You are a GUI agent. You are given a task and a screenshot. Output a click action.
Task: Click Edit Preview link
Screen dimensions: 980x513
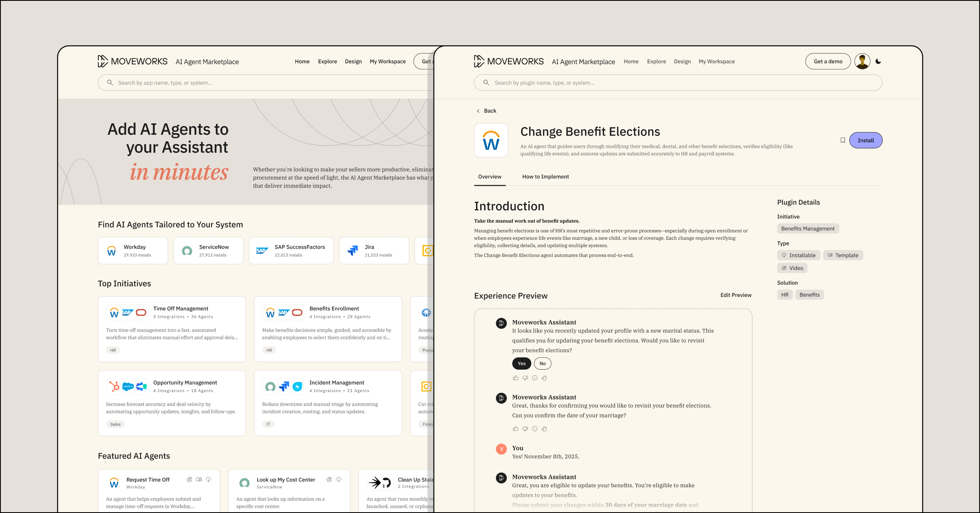point(735,295)
